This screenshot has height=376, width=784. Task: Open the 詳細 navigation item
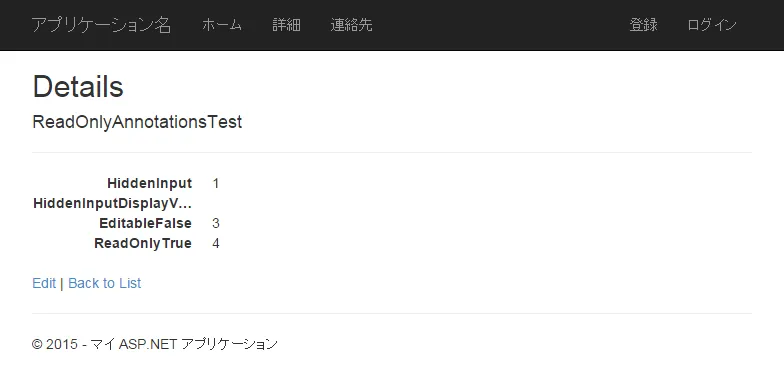pyautogui.click(x=286, y=25)
